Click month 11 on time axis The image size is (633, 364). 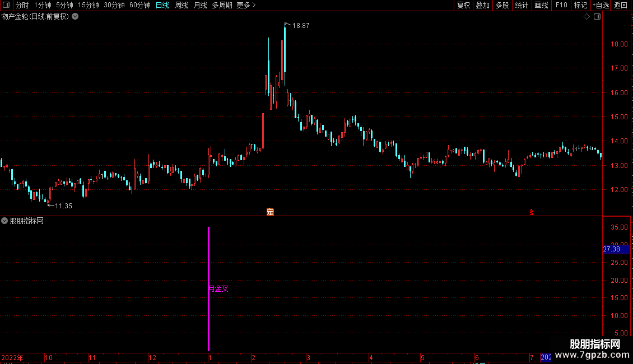[x=92, y=357]
